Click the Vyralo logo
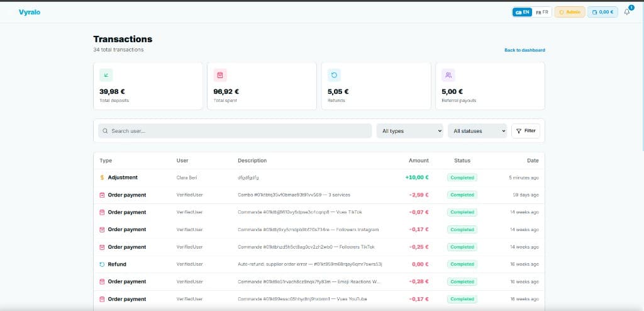The width and height of the screenshot is (644, 311). (30, 12)
